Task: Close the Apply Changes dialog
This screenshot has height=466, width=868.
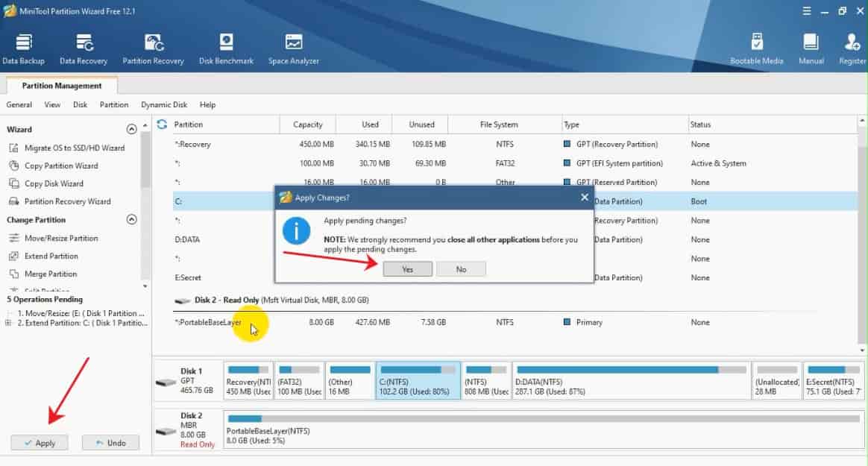Action: pos(585,198)
